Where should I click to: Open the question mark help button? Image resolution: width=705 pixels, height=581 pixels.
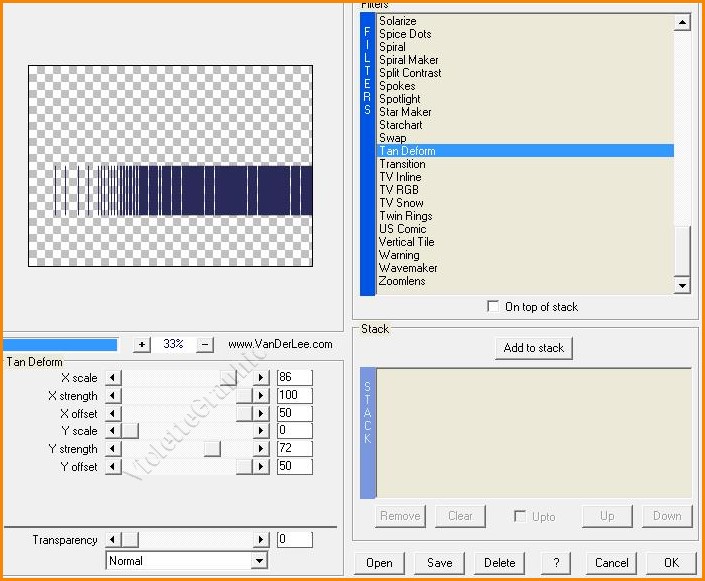click(x=555, y=563)
